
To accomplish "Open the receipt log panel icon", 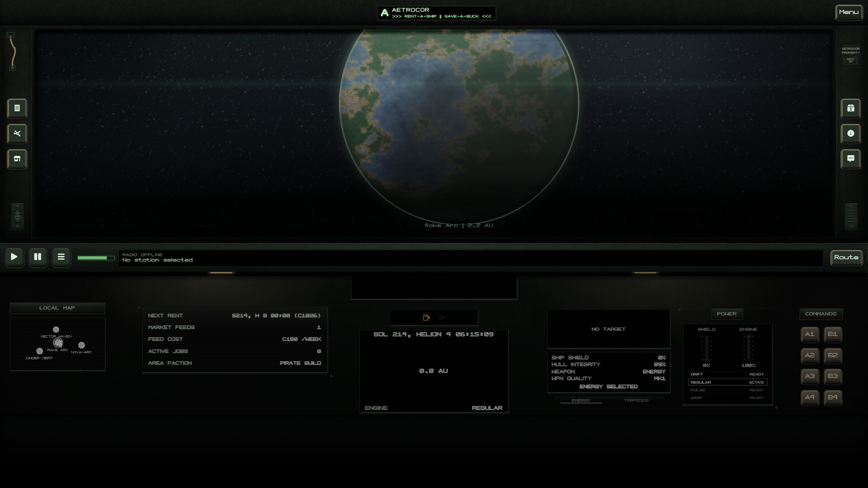I will (17, 108).
